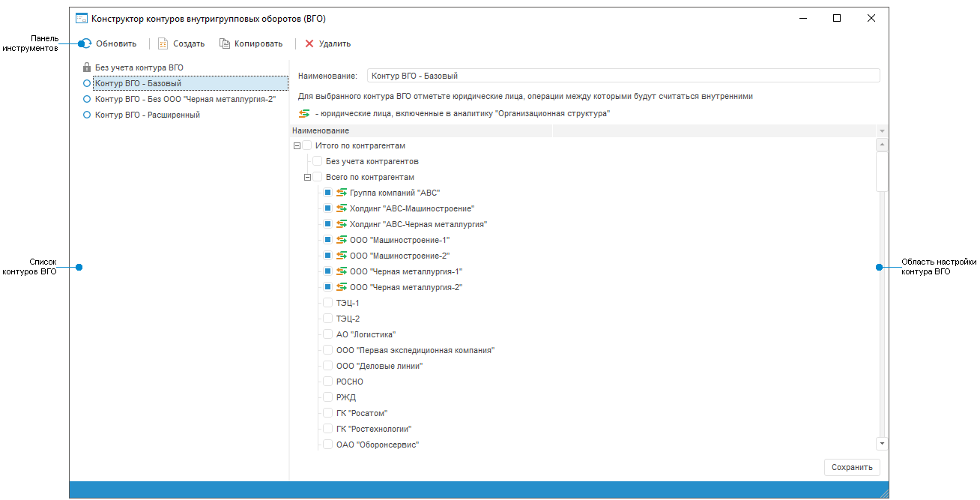Click org-structure icon next to ООО "Машиностроение-1"

pos(342,240)
